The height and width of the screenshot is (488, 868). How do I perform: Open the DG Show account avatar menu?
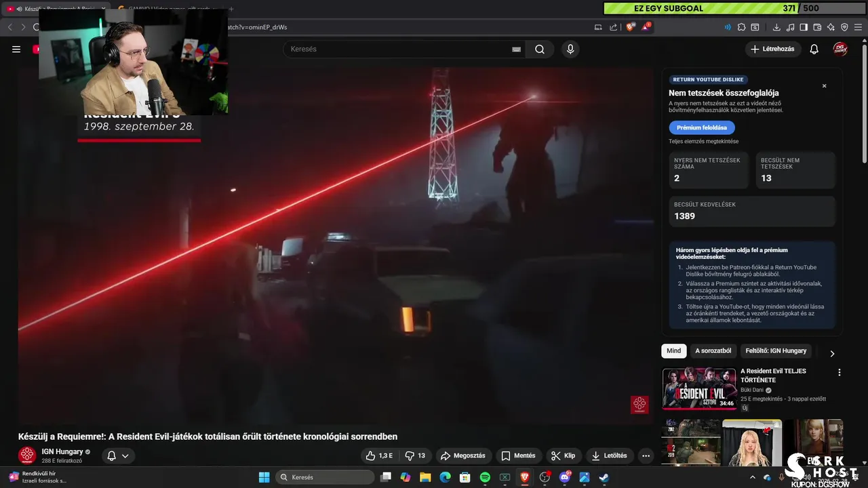point(841,49)
